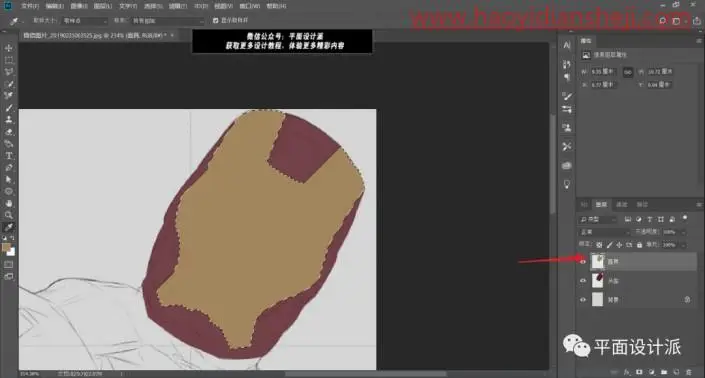Viewport: 705px width, 378px height.
Task: Select the Zoom magnifier tool
Action: pyautogui.click(x=9, y=215)
